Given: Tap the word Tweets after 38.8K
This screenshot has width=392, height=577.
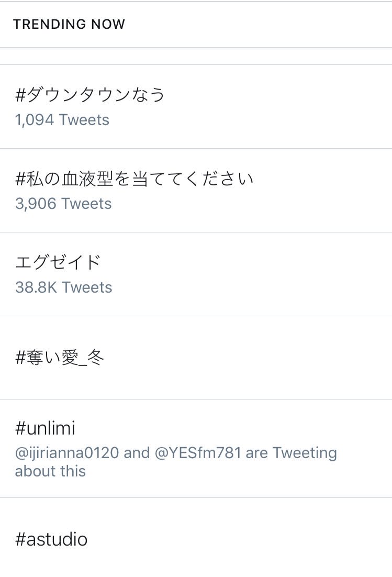Looking at the screenshot, I should pos(87,287).
